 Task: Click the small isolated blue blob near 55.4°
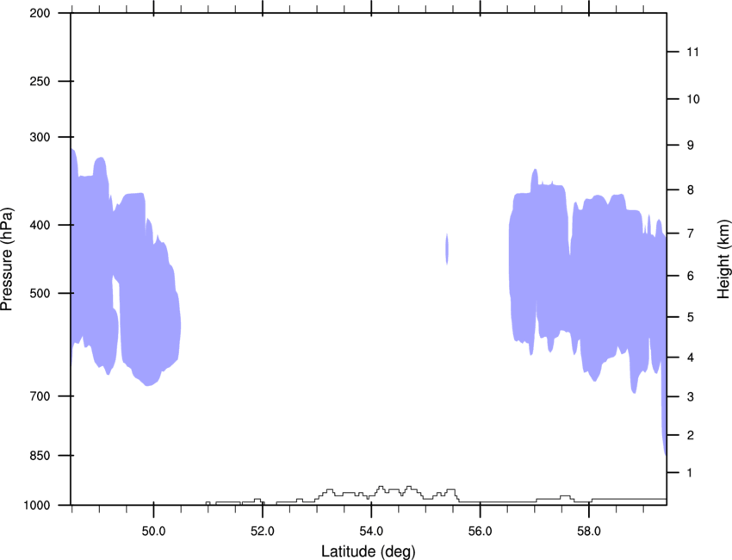(x=447, y=249)
